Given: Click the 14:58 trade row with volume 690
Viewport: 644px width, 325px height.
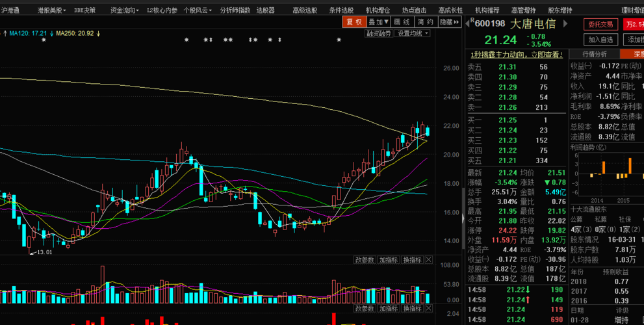Looking at the screenshot, I should click(x=517, y=319).
